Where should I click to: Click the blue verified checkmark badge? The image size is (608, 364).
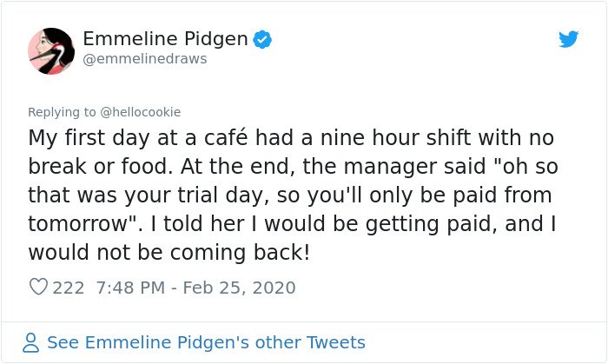tap(262, 39)
